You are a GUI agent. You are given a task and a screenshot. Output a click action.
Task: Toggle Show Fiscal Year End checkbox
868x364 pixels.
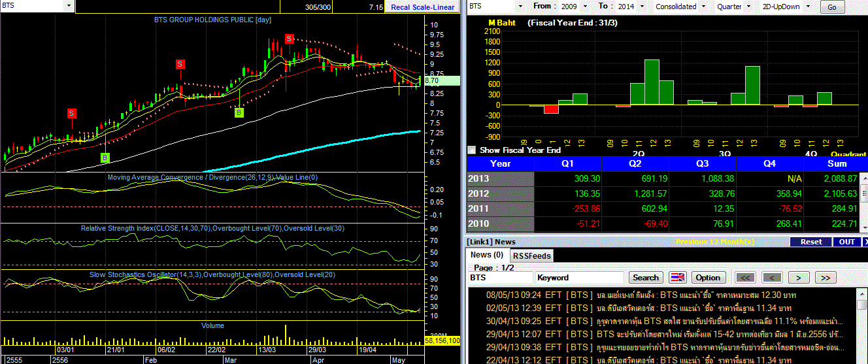(473, 150)
